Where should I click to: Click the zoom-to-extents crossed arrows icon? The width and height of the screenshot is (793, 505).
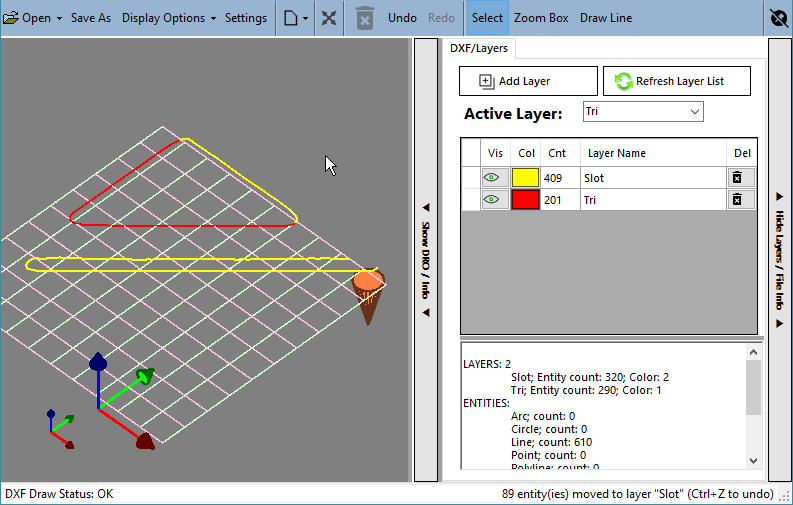pos(329,18)
